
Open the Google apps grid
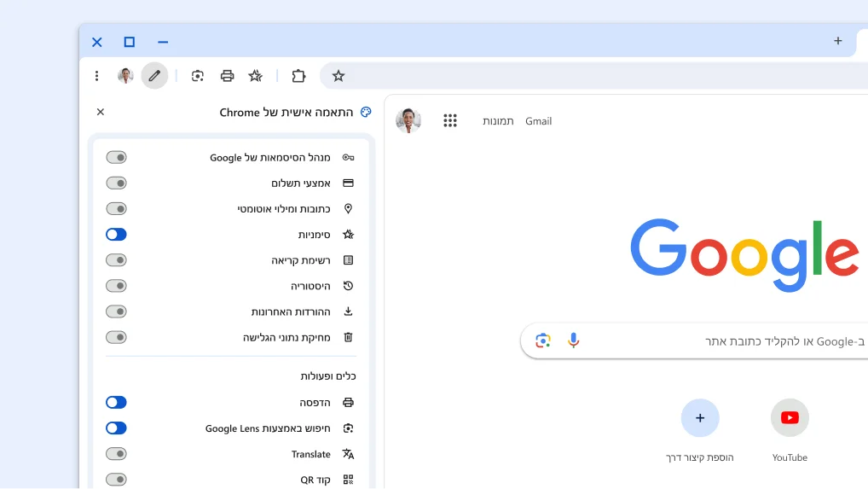[x=450, y=120]
